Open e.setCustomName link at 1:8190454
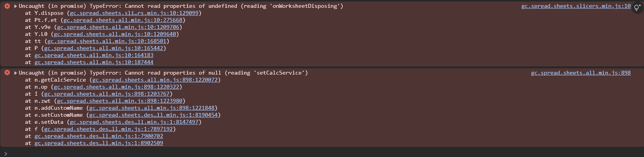The image size is (644, 157). [154, 115]
